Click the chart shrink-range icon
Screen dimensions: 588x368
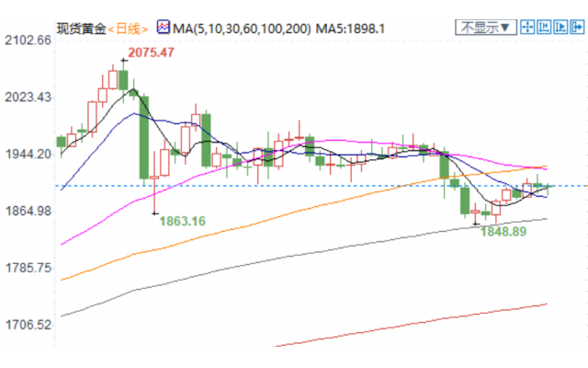coord(544,27)
